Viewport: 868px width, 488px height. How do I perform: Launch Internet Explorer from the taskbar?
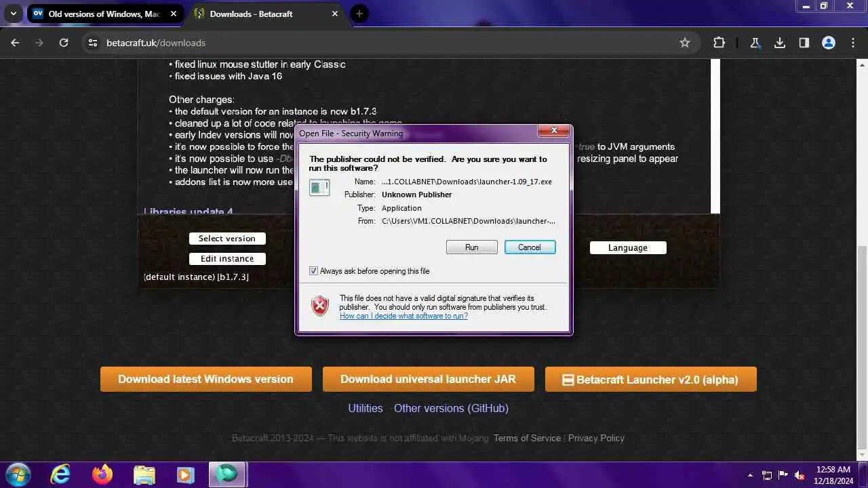click(x=61, y=474)
